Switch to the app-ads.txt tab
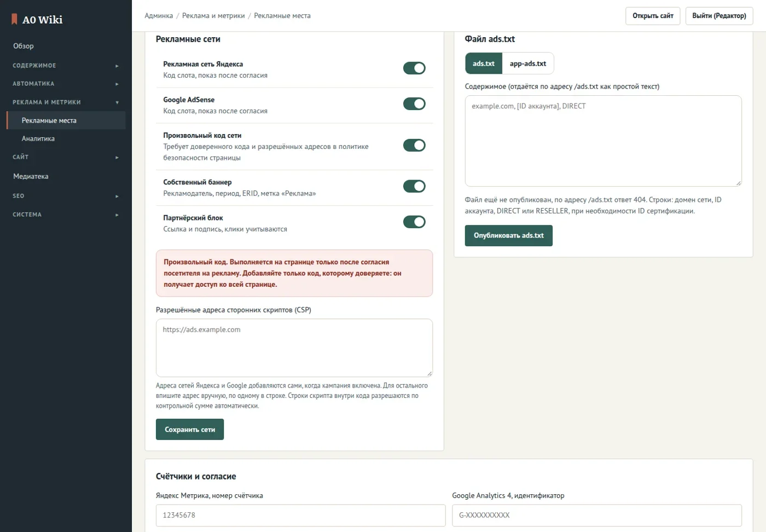This screenshot has height=532, width=766. coord(528,63)
